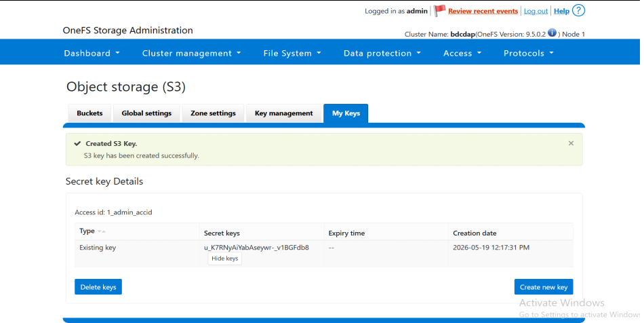Go to the Key management tab
This screenshot has width=644, height=323.
click(x=284, y=113)
